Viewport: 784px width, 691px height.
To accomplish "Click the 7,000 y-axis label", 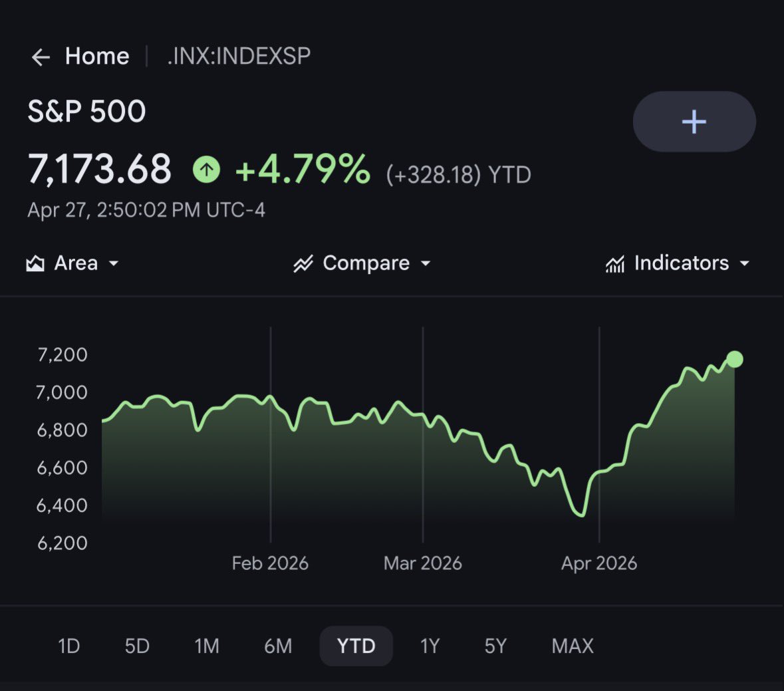I will point(61,392).
